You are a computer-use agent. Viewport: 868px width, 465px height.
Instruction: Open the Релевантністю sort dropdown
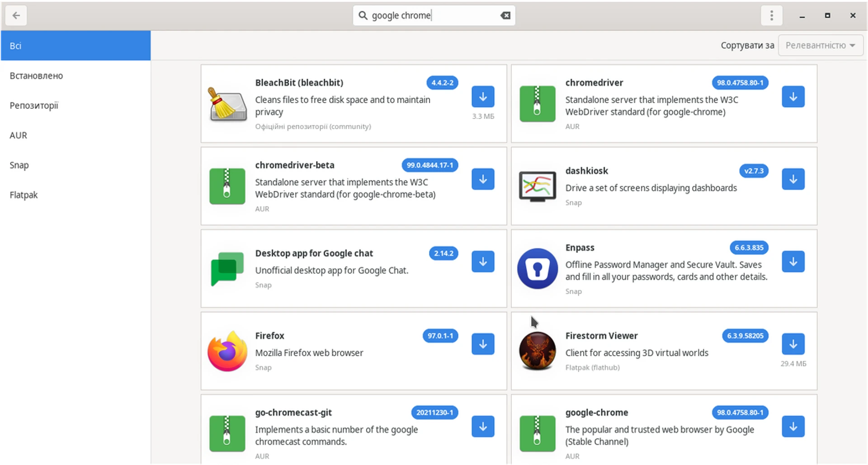pos(821,45)
